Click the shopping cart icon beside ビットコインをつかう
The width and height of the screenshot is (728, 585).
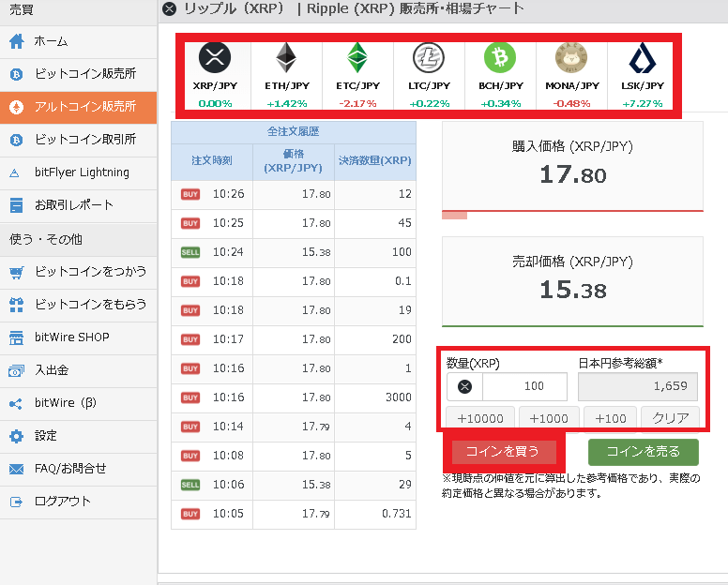pos(17,272)
